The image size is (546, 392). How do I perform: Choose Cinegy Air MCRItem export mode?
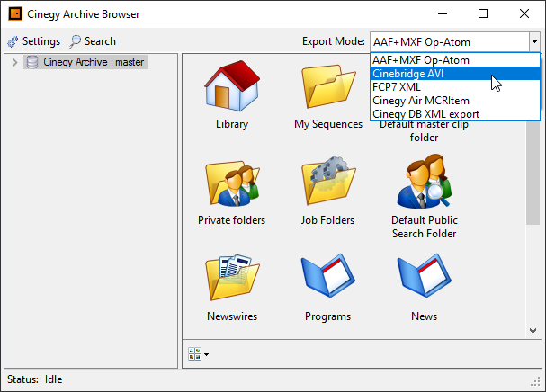click(x=455, y=101)
